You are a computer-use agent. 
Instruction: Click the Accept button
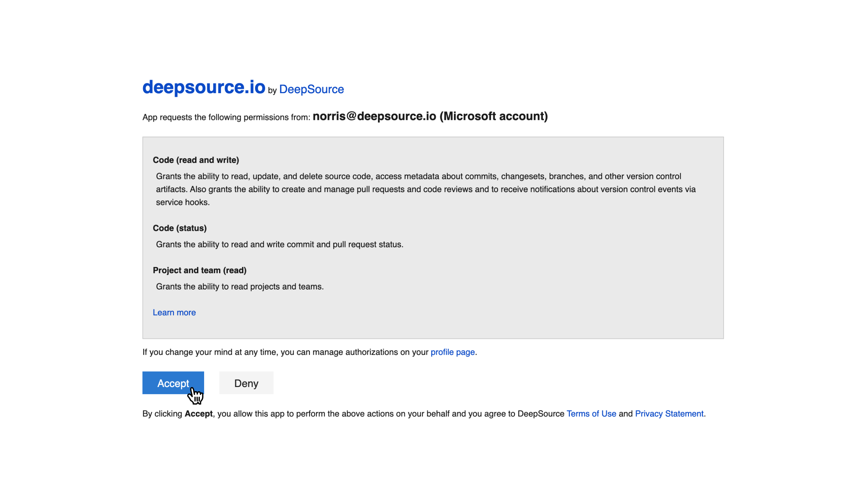(x=173, y=383)
